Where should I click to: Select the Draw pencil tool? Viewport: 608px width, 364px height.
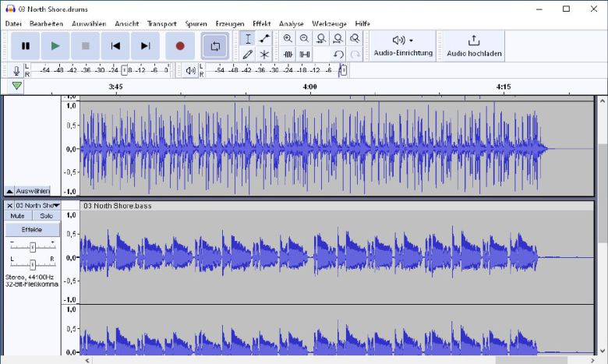tap(247, 55)
